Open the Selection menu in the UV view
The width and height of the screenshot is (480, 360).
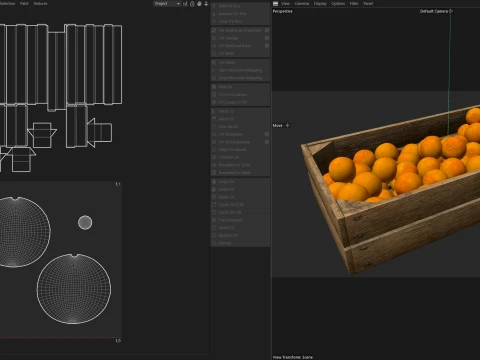[x=7, y=4]
